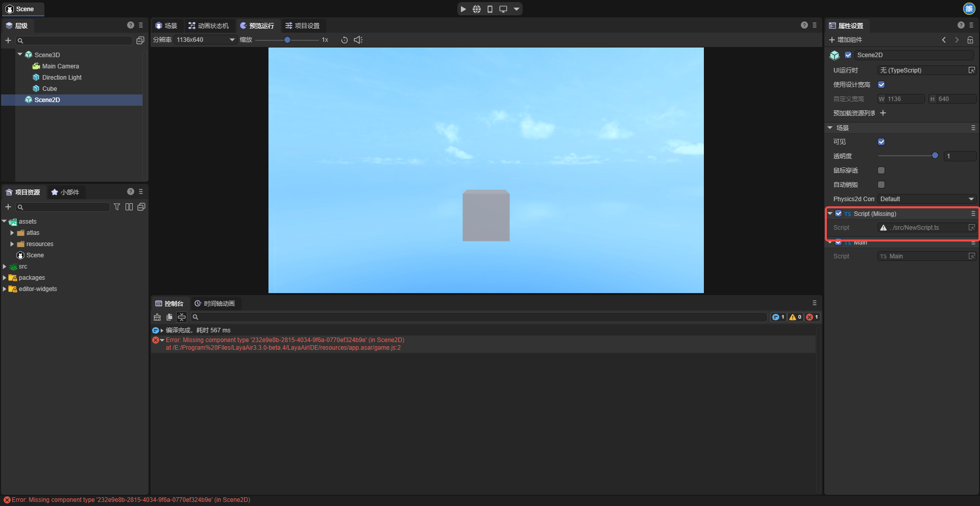This screenshot has width=980, height=506.
Task: Mute the preview sound speaker icon
Action: tap(358, 40)
